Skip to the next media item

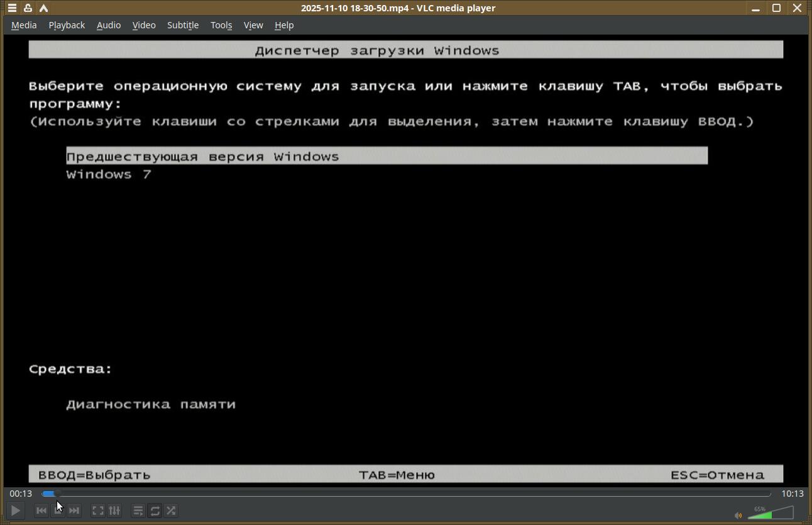click(x=74, y=511)
